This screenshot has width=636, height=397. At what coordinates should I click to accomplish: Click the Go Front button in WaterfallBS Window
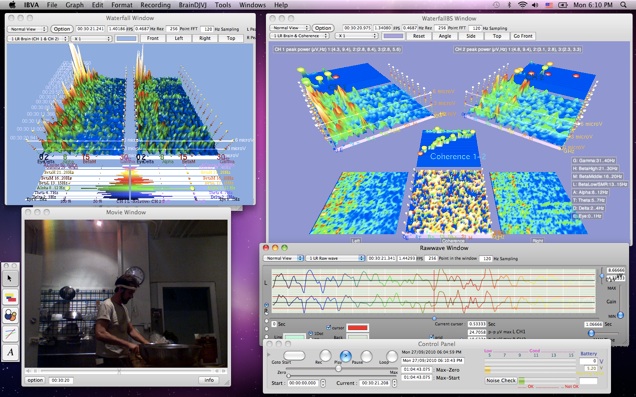coord(523,36)
